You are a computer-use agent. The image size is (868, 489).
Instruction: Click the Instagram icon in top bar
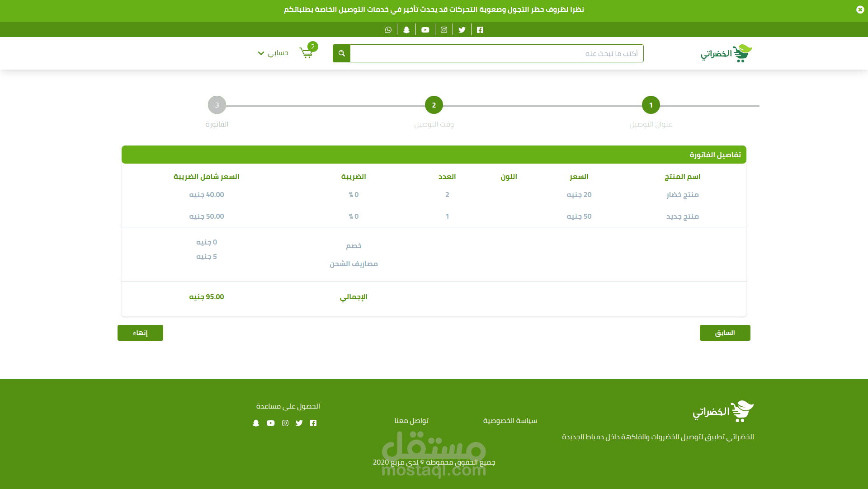point(444,30)
